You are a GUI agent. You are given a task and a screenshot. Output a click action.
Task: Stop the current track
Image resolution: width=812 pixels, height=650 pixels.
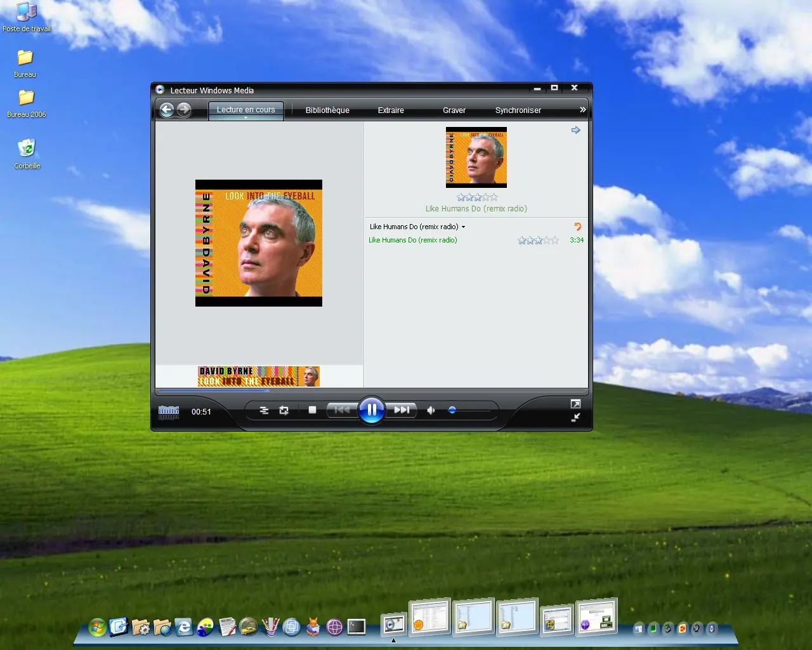click(312, 410)
